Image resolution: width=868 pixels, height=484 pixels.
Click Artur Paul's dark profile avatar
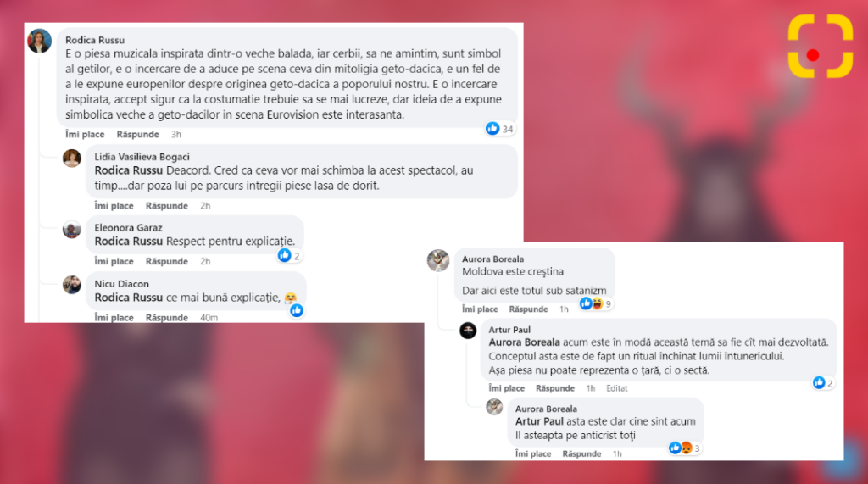[x=468, y=331]
